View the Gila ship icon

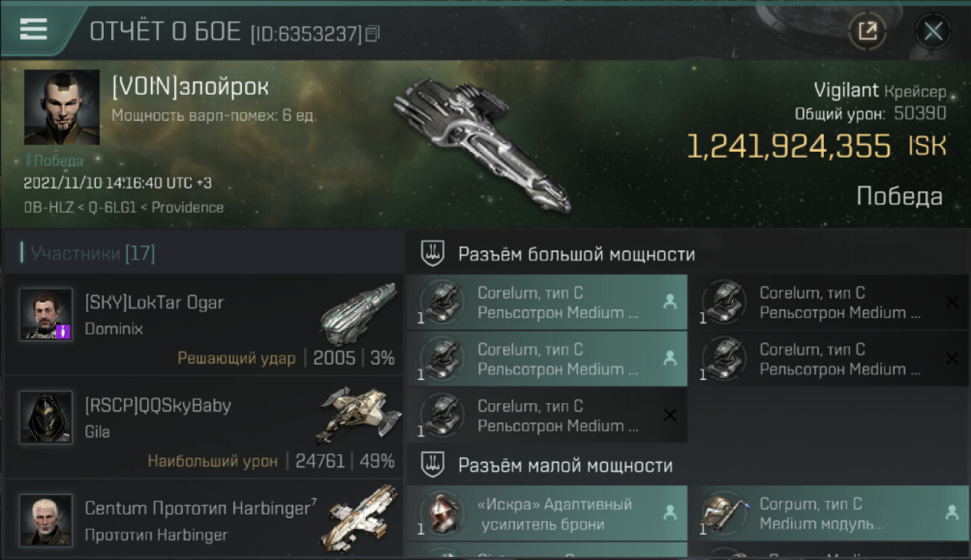click(x=357, y=415)
